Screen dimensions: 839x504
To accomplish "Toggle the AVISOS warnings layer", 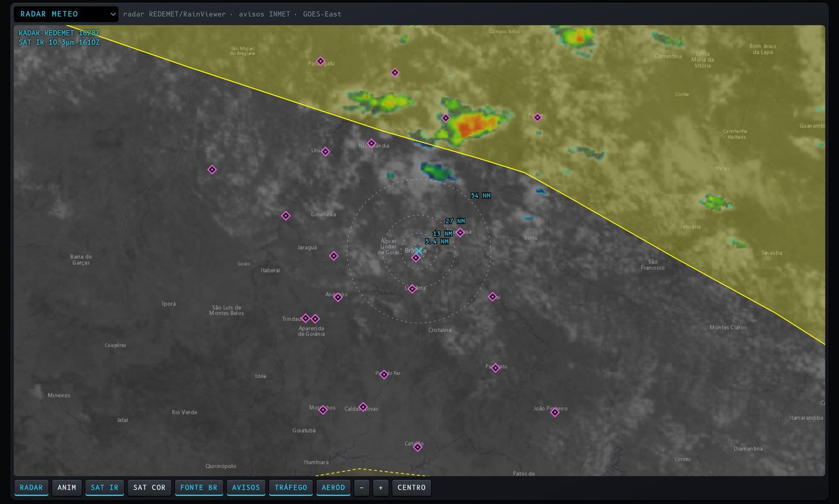I will [246, 488].
